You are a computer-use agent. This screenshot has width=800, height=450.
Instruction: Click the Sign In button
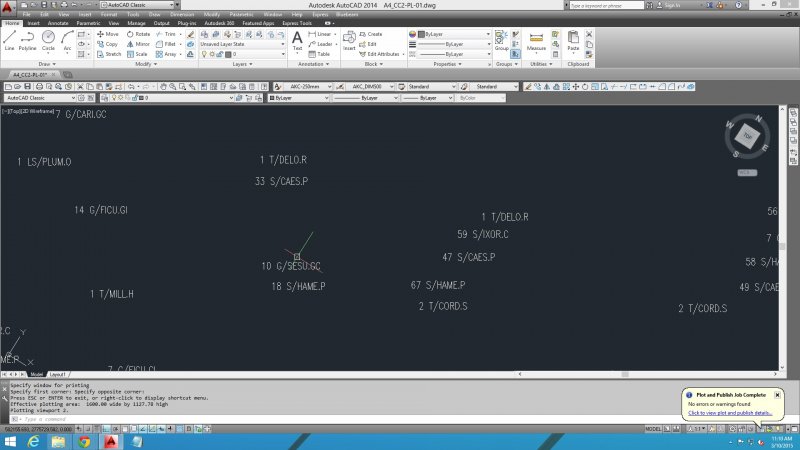(x=668, y=5)
